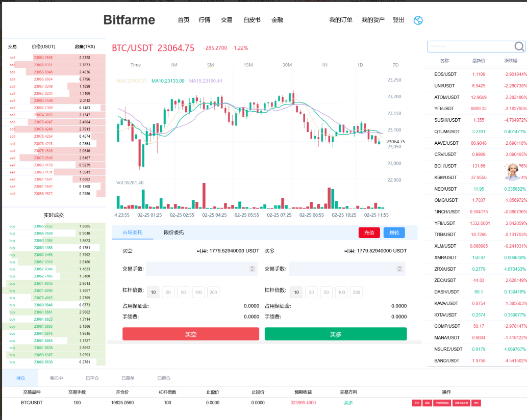
Task: Open the 限价委托 limit order tab
Action: [x=174, y=232]
